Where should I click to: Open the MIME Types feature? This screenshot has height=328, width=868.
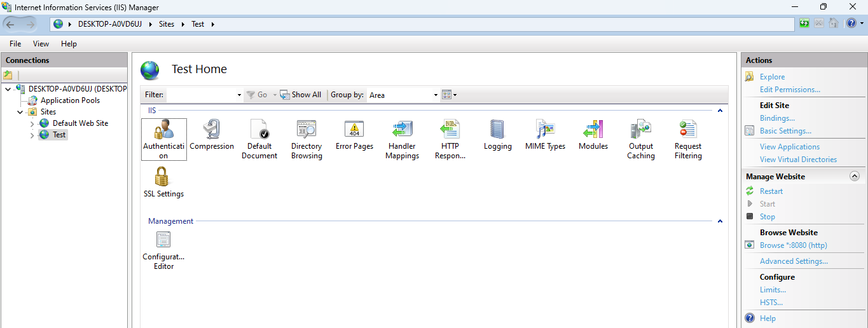(x=545, y=135)
